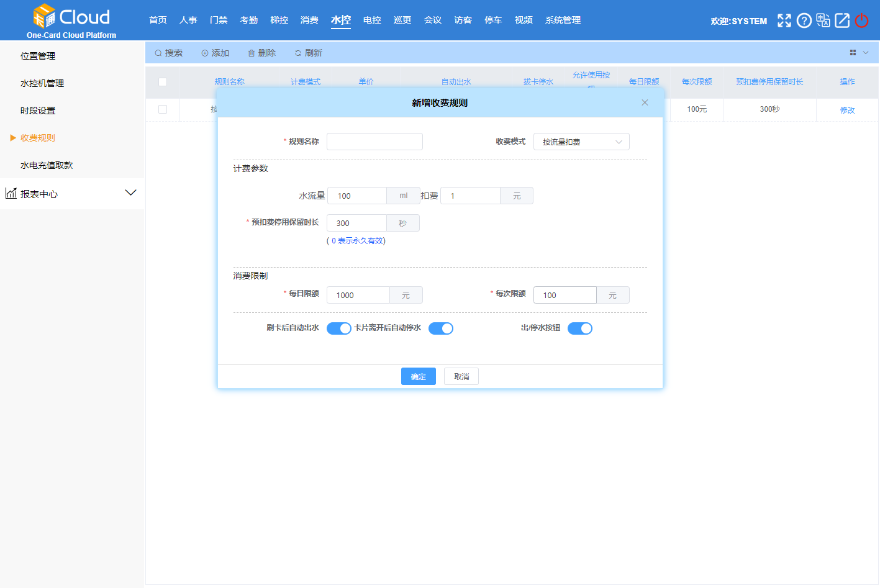
Task: Open the help question mark icon
Action: pyautogui.click(x=804, y=20)
